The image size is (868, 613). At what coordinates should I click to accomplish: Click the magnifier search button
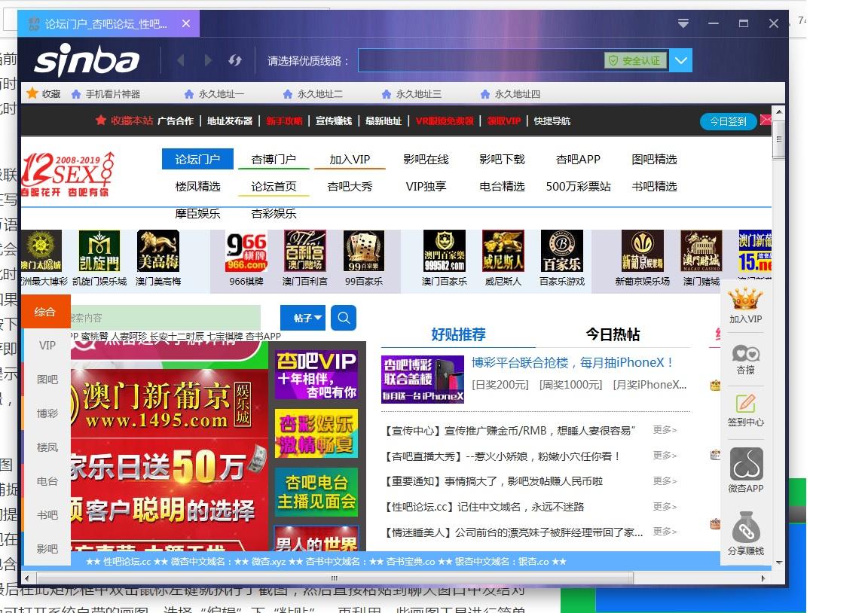tap(344, 318)
